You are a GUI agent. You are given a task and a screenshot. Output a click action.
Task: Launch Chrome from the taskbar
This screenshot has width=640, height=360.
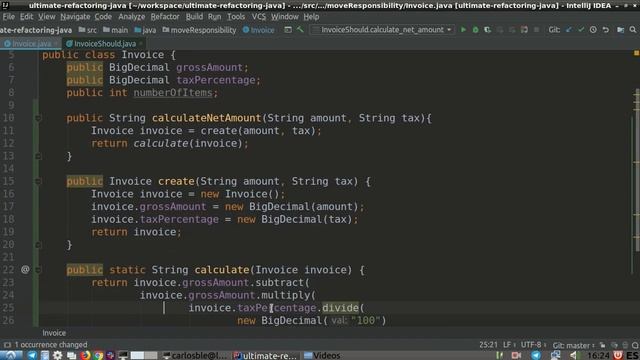tap(98, 355)
